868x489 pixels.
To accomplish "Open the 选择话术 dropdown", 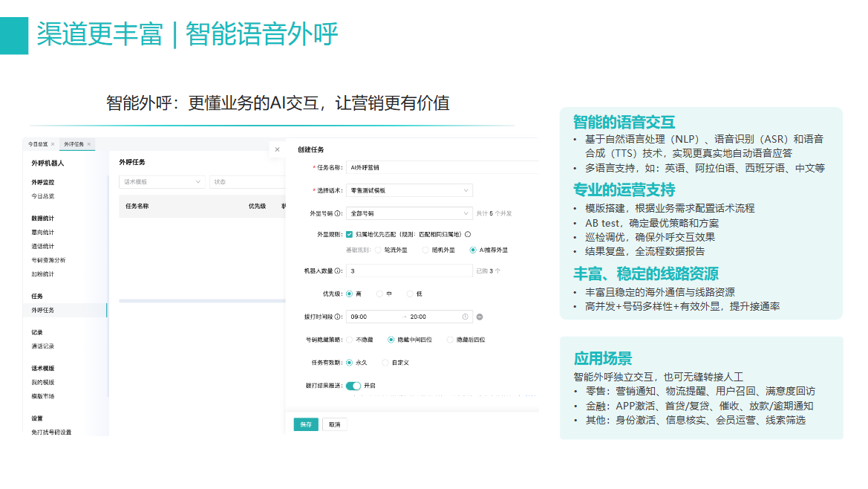I will coord(409,190).
